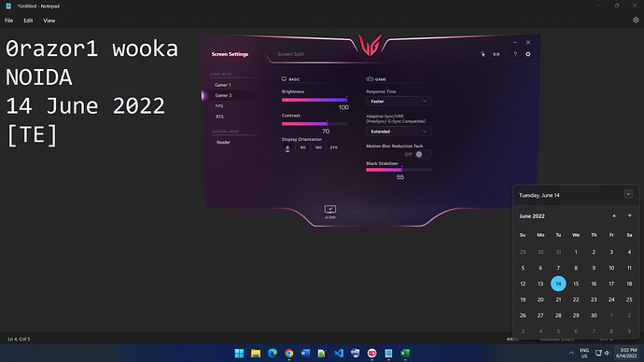
Task: Open Notepad settings gear icon
Action: point(636,21)
